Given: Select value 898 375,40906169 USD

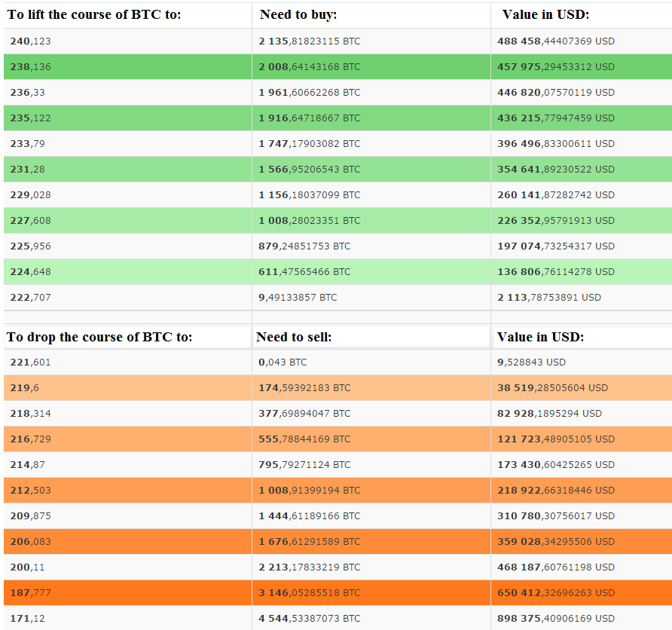Looking at the screenshot, I should [556, 619].
